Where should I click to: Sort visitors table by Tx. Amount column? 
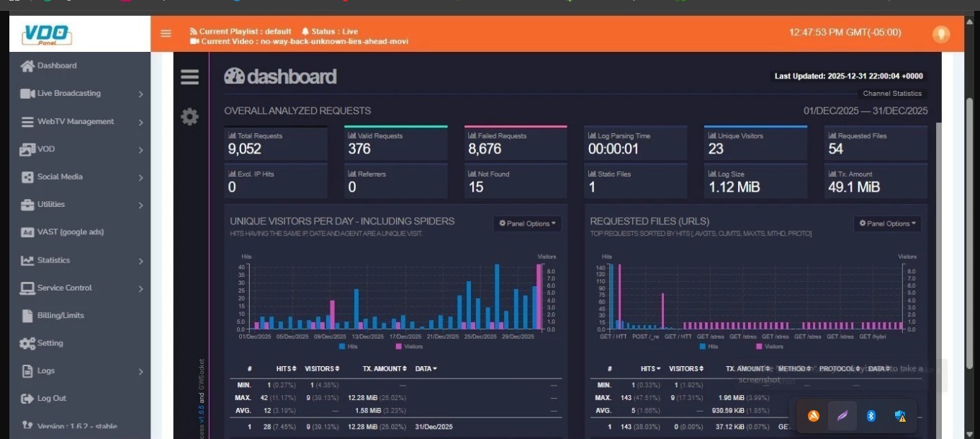pos(385,368)
